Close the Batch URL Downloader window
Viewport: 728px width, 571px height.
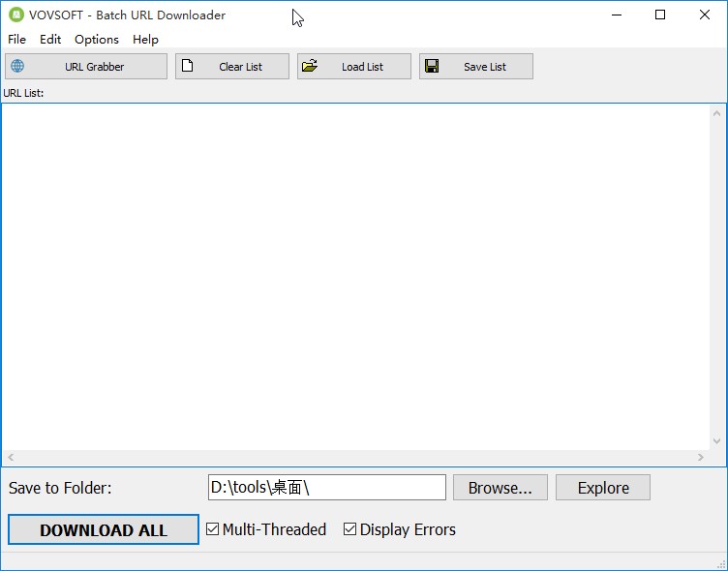[x=705, y=15]
